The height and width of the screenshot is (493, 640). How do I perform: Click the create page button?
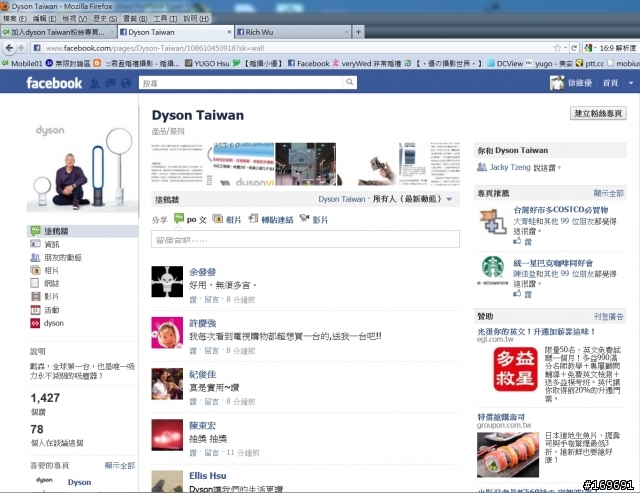598,113
